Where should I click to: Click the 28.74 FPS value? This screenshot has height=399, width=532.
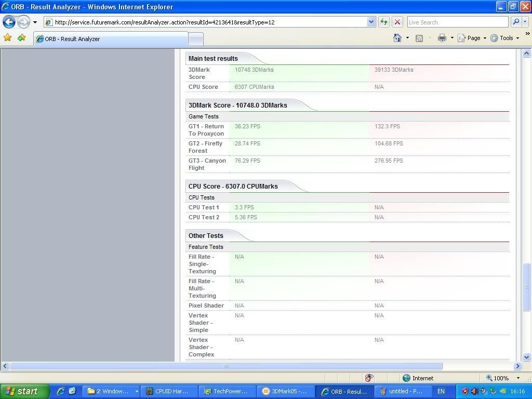pos(247,143)
